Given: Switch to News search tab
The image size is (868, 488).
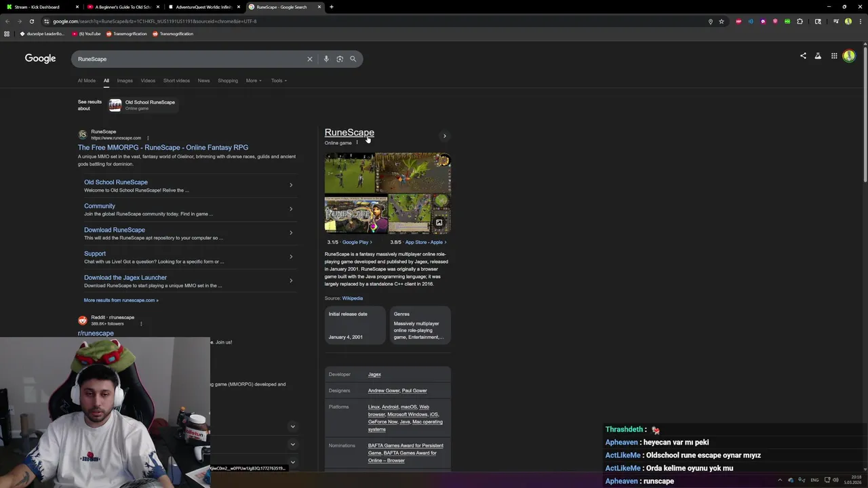Looking at the screenshot, I should [x=203, y=81].
